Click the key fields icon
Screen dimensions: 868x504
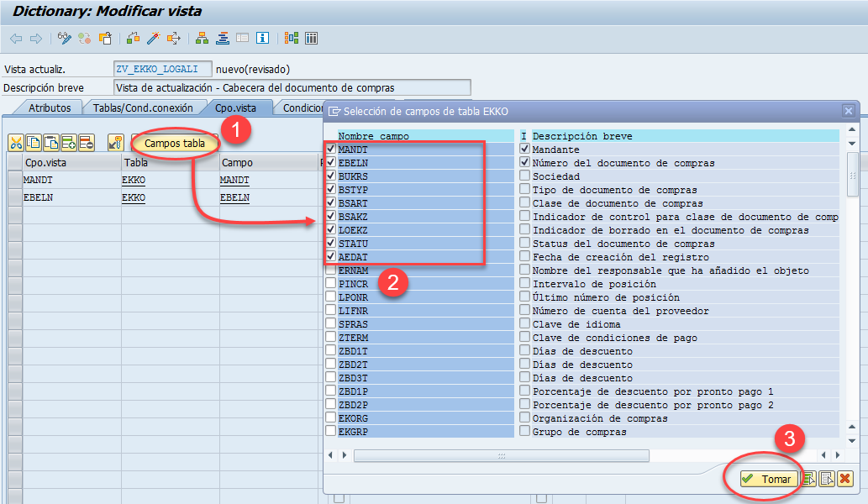click(x=115, y=143)
